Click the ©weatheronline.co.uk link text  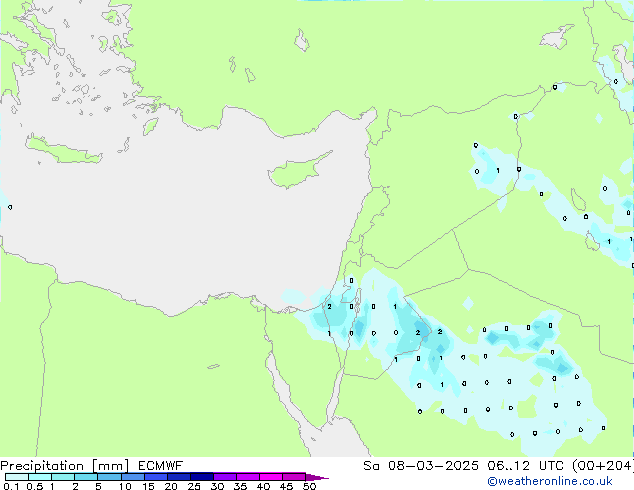click(550, 482)
